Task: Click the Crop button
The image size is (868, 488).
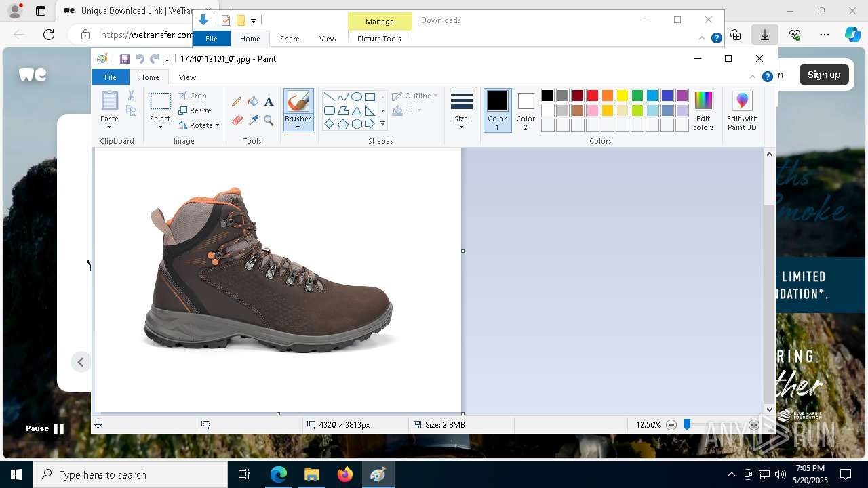Action: [193, 96]
